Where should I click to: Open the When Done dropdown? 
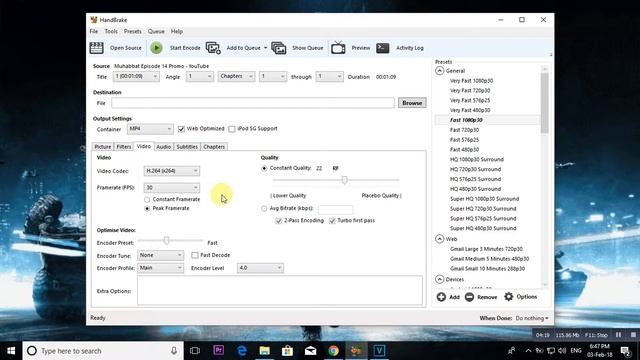point(532,318)
